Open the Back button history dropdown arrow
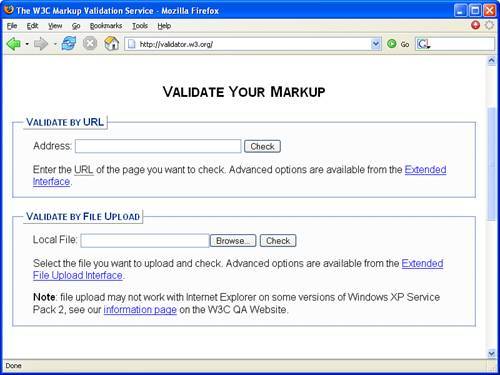The width and height of the screenshot is (500, 375). point(27,44)
